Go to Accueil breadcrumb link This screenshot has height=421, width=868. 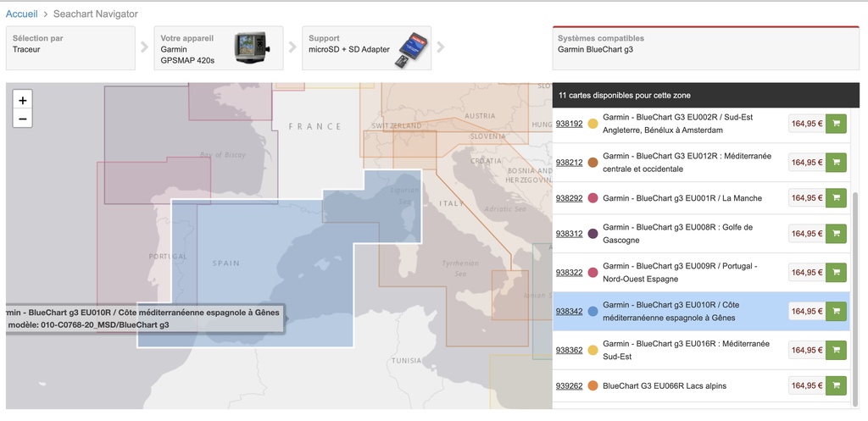click(x=21, y=14)
